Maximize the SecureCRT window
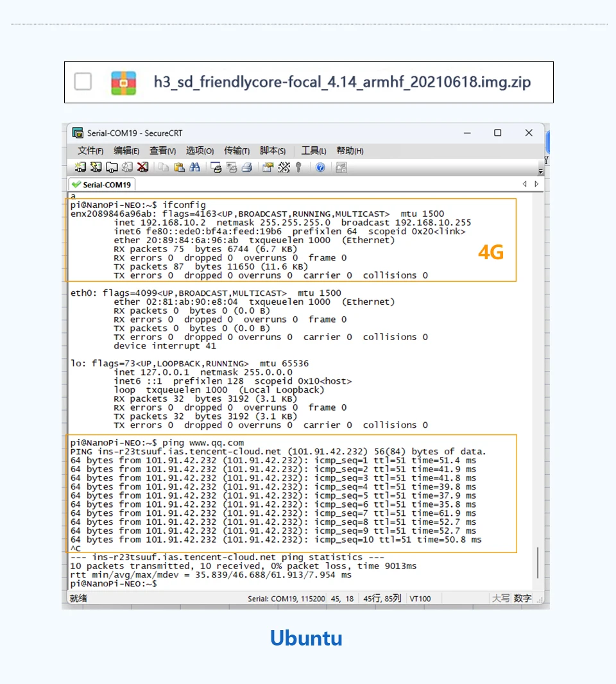 498,133
